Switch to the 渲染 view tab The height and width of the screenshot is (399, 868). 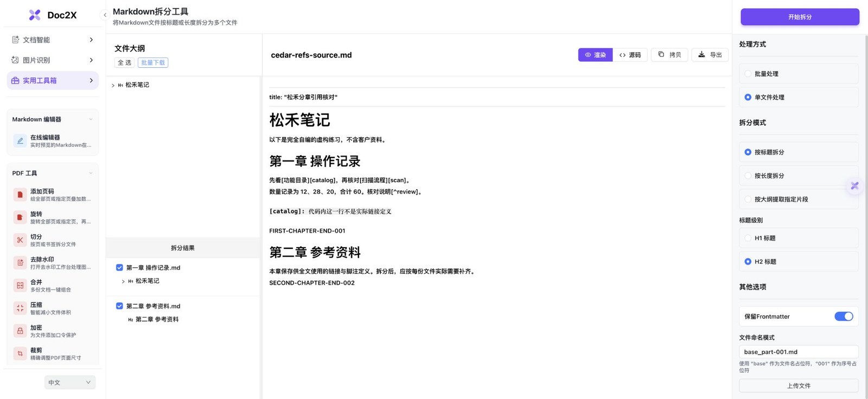tap(595, 55)
